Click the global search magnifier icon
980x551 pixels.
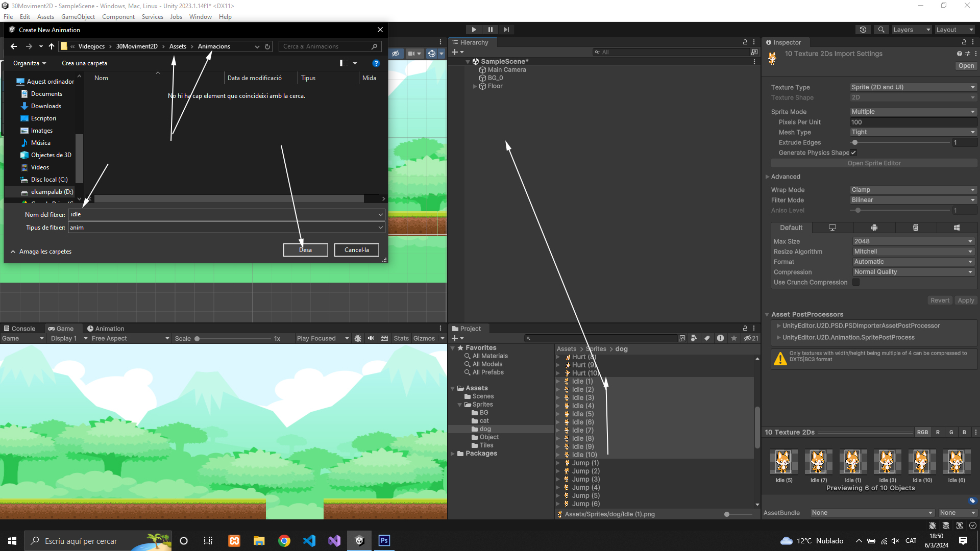[881, 30]
